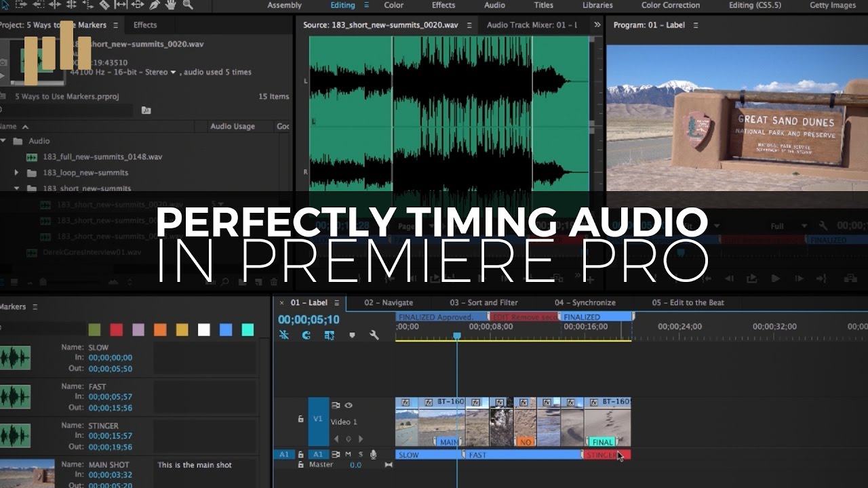Filter markers by red color swatch
Screen dimensions: 868x488
[x=116, y=330]
